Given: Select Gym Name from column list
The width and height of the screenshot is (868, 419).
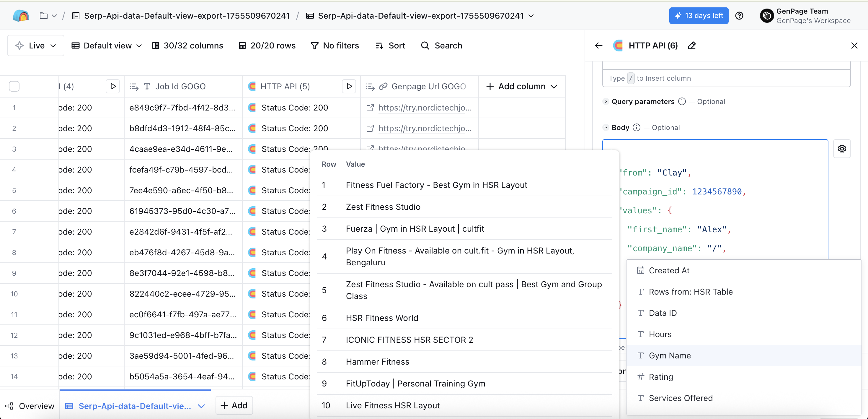Looking at the screenshot, I should coord(744,355).
